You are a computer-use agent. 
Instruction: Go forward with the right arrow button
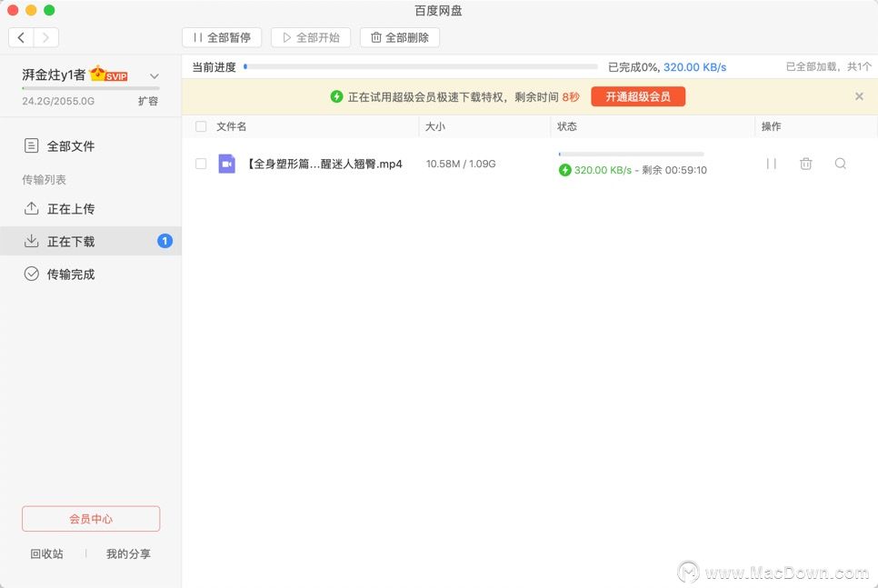click(46, 37)
